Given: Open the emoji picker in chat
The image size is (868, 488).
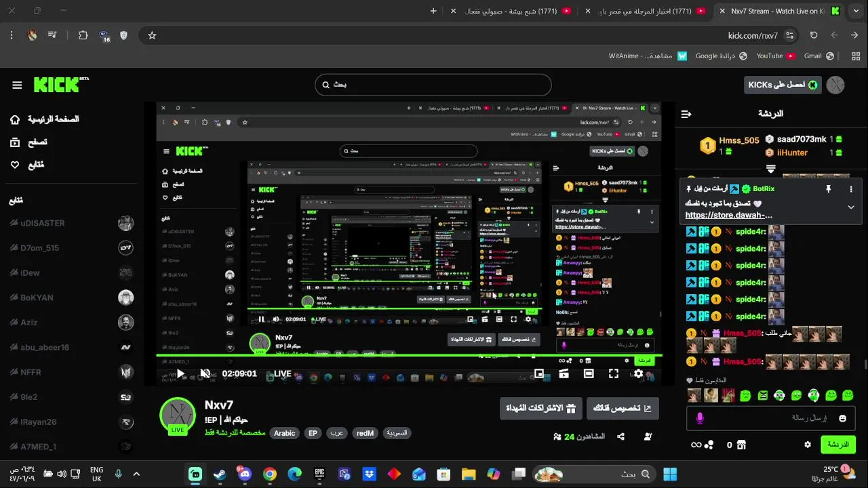Looking at the screenshot, I should (843, 418).
